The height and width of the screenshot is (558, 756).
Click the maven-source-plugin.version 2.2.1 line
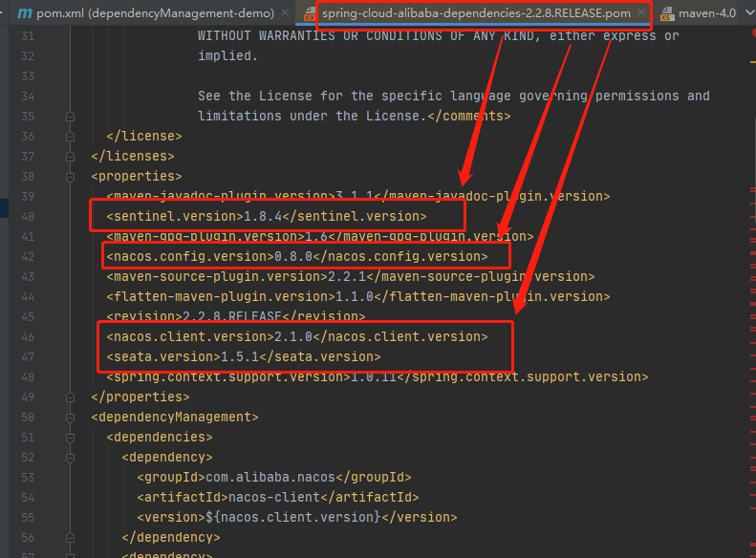[x=351, y=276]
